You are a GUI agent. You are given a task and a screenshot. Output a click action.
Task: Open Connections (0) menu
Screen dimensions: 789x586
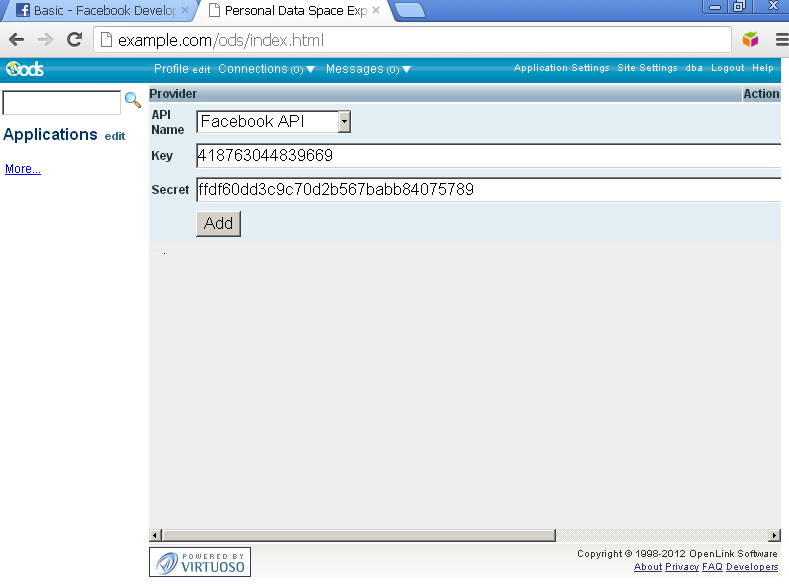point(261,69)
